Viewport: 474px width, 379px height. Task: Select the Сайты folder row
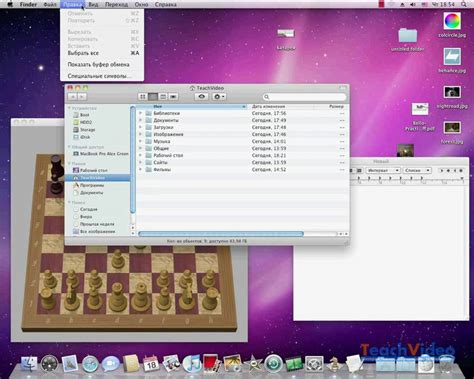click(242, 162)
